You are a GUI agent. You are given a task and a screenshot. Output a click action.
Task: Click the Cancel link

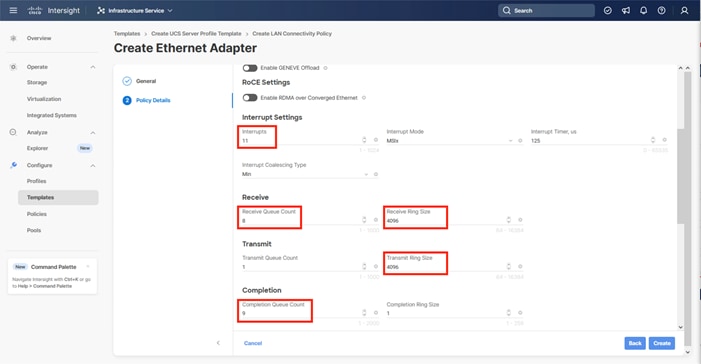pyautogui.click(x=253, y=343)
